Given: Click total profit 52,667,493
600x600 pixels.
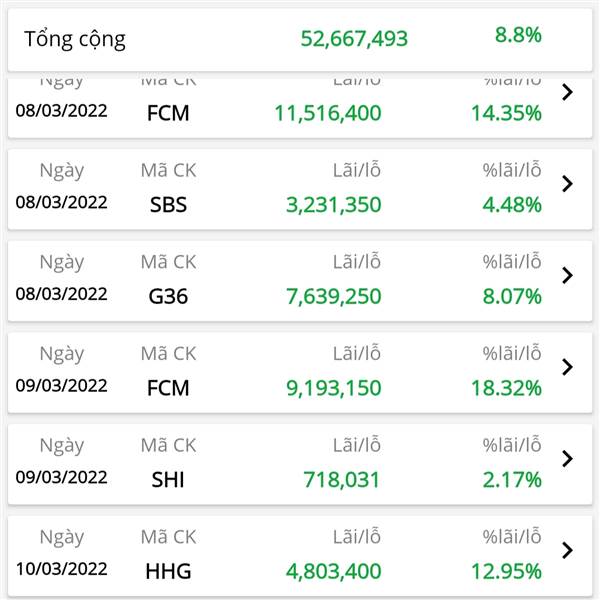Looking at the screenshot, I should [354, 39].
